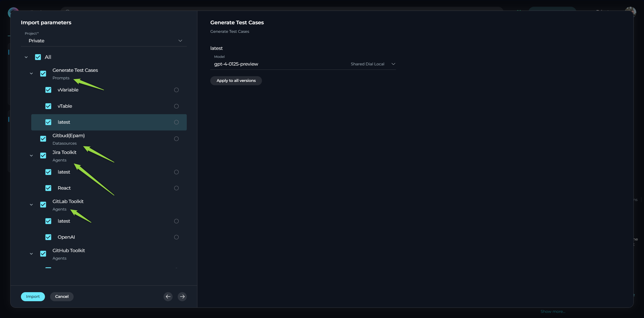Click the forward arrow navigation button
This screenshot has width=644, height=318.
(182, 297)
